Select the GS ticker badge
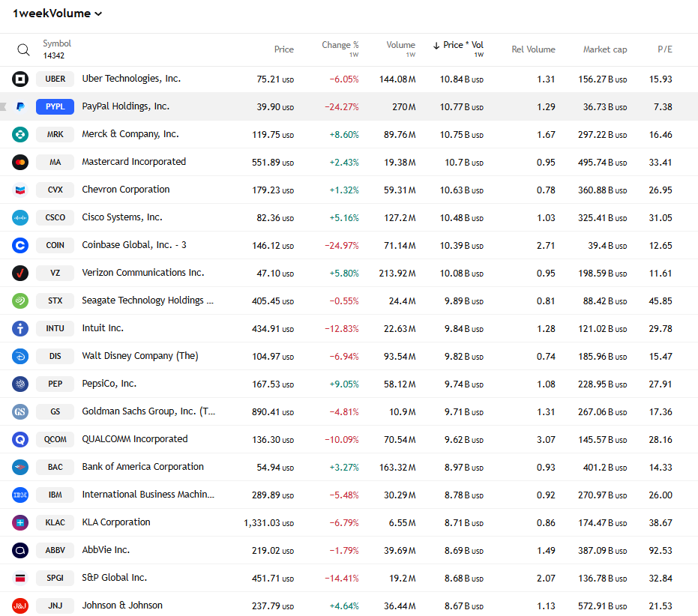Image resolution: width=698 pixels, height=616 pixels. coord(55,411)
